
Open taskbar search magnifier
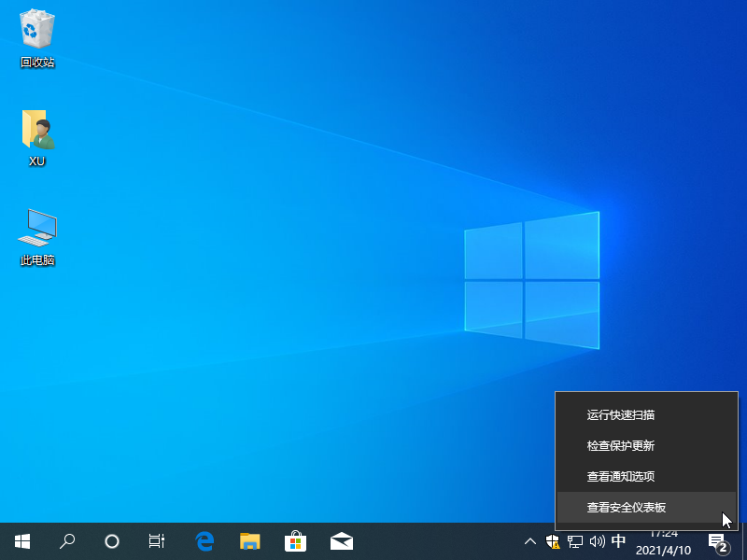pyautogui.click(x=67, y=540)
